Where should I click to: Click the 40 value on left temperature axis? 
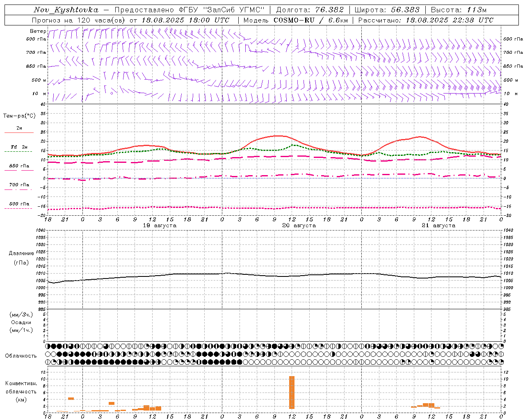pos(43,104)
